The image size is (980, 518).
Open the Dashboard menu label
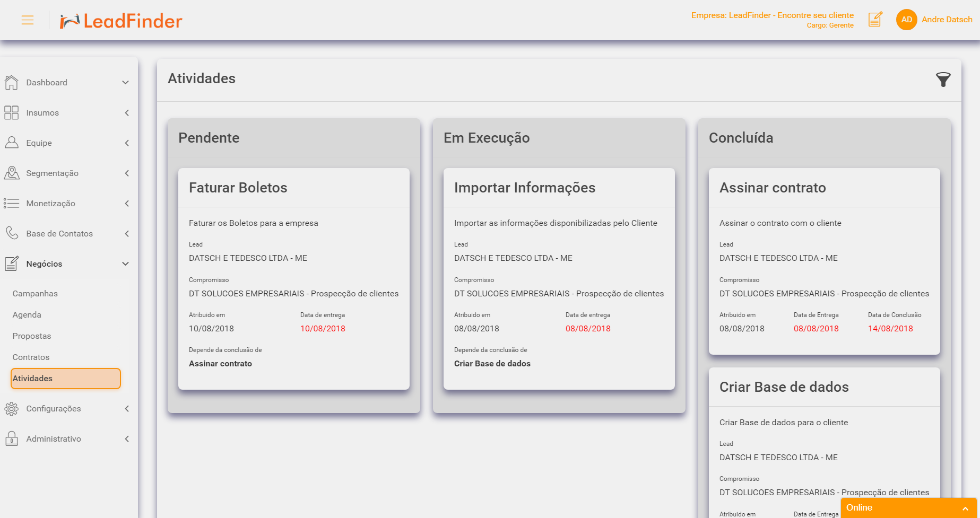(47, 82)
